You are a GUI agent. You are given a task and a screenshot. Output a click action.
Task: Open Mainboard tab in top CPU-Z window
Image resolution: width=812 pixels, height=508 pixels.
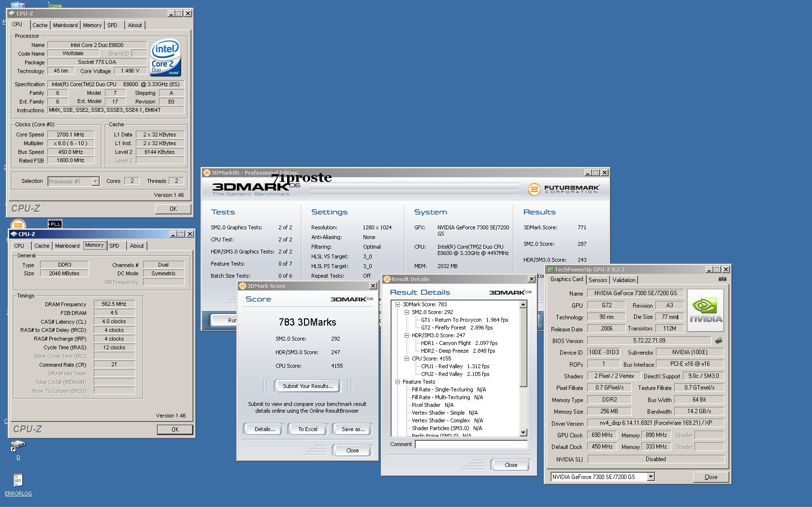(x=65, y=25)
